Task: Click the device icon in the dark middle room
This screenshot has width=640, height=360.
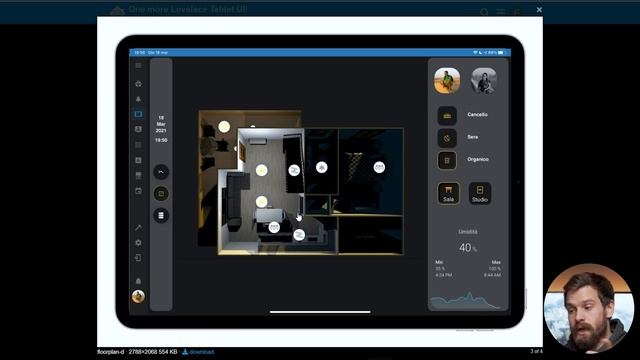Action: (x=322, y=167)
